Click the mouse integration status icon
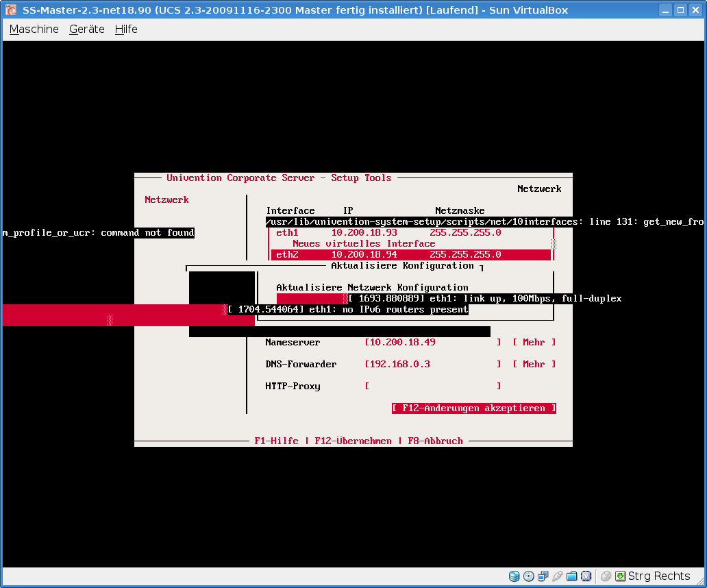The height and width of the screenshot is (588, 707). (606, 576)
